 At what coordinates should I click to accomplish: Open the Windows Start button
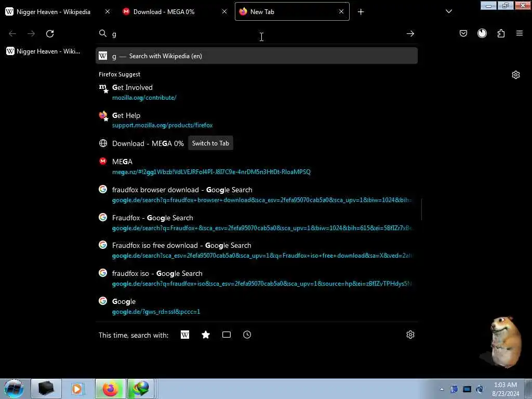[x=14, y=389]
